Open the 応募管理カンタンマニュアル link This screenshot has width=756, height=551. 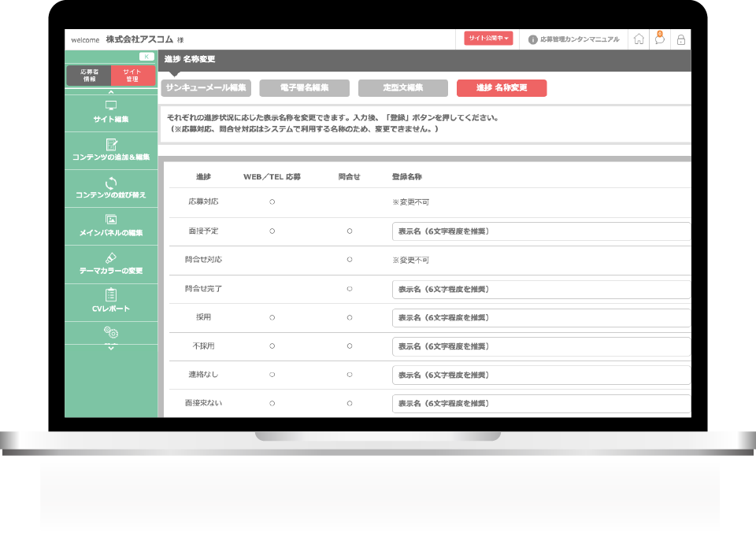click(573, 39)
